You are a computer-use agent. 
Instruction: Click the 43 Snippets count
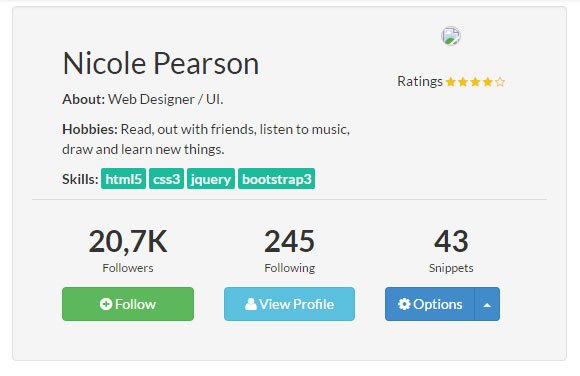451,242
